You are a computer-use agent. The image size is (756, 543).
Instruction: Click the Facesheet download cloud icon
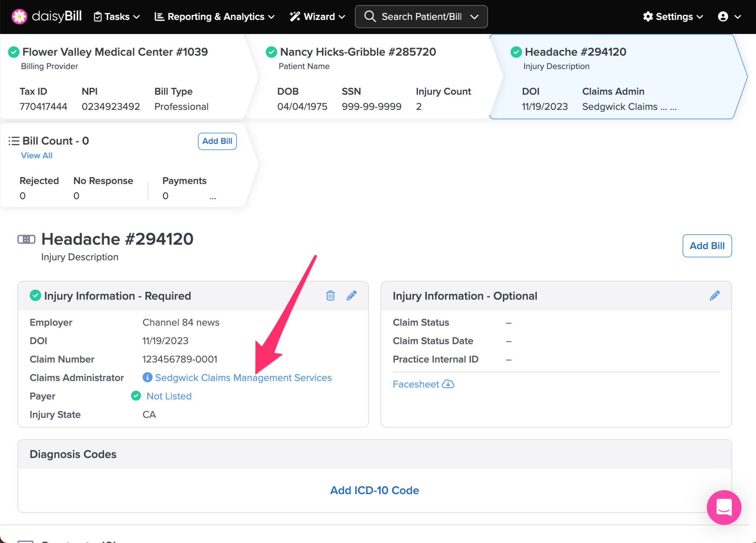click(x=448, y=384)
